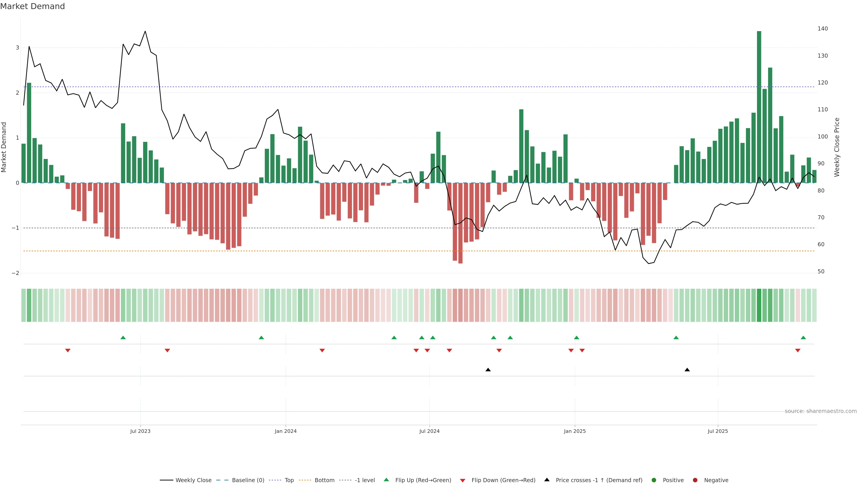Click the red Negative legend dot
Image resolution: width=868 pixels, height=488 pixels.
click(x=695, y=480)
